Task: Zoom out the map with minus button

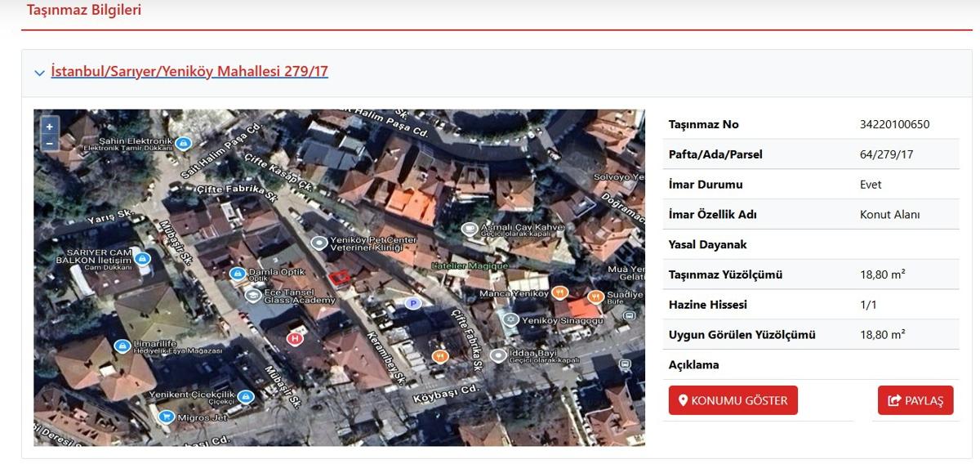Action: tap(49, 143)
